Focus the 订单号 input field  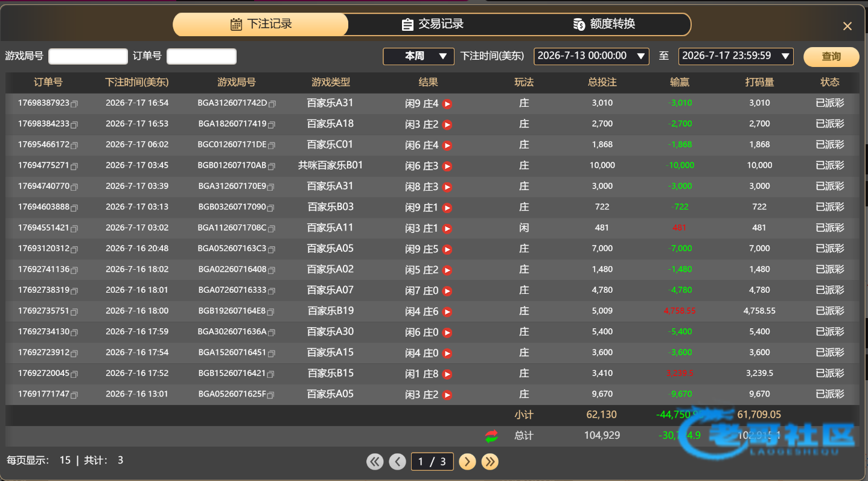click(202, 56)
